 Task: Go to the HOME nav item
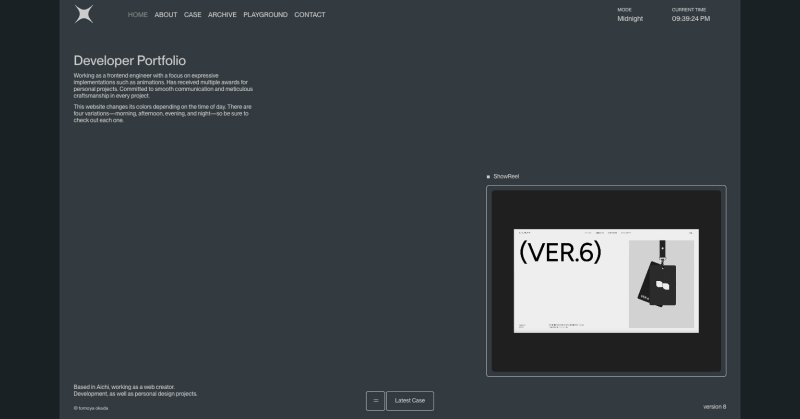(137, 15)
